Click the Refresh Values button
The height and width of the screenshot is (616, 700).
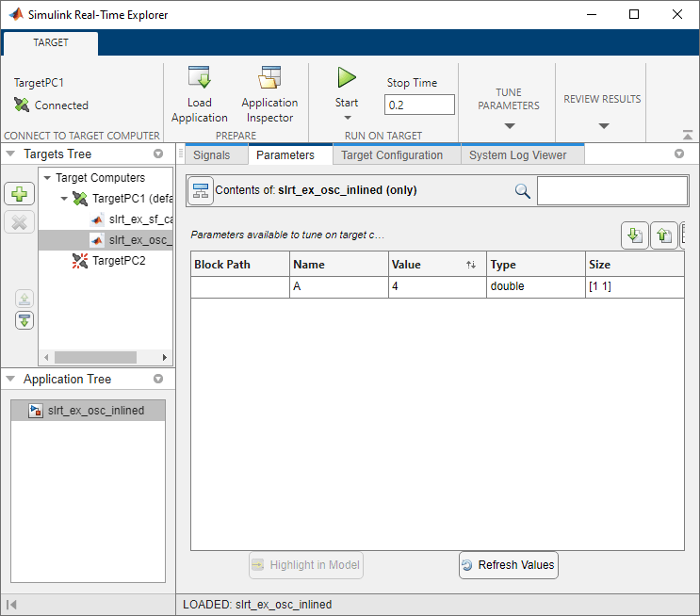509,565
